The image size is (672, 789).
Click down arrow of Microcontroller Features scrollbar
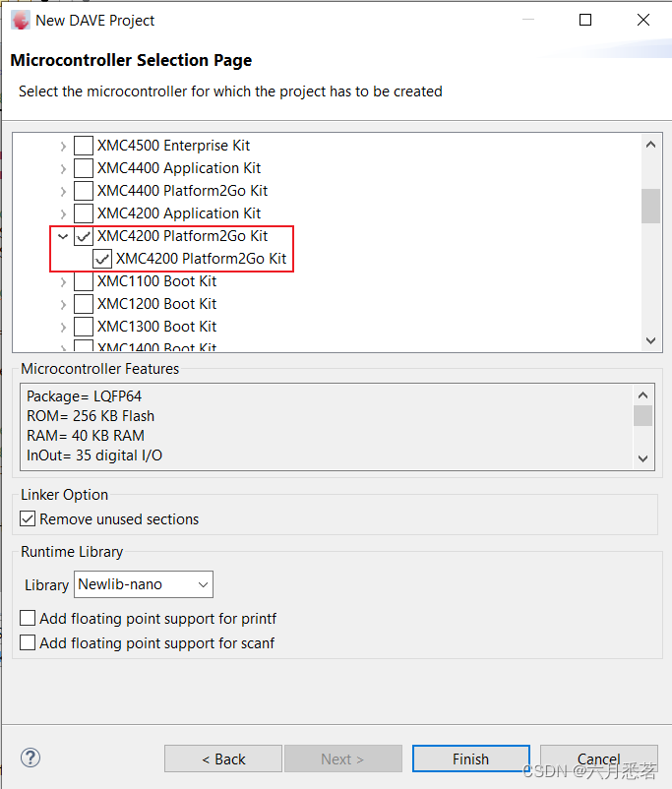coord(642,458)
